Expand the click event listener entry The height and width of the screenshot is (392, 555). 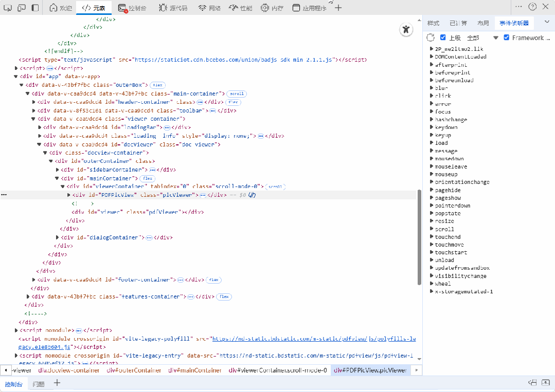432,96
